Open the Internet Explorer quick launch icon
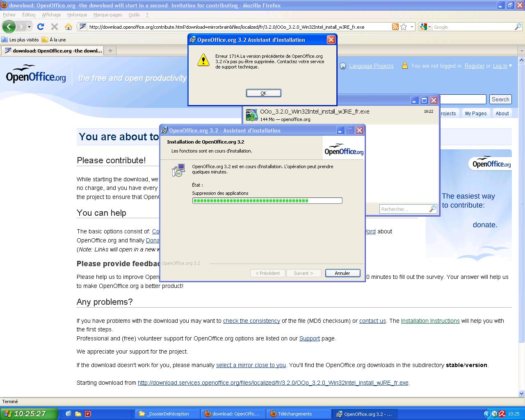Image resolution: width=525 pixels, height=420 pixels. click(x=68, y=414)
